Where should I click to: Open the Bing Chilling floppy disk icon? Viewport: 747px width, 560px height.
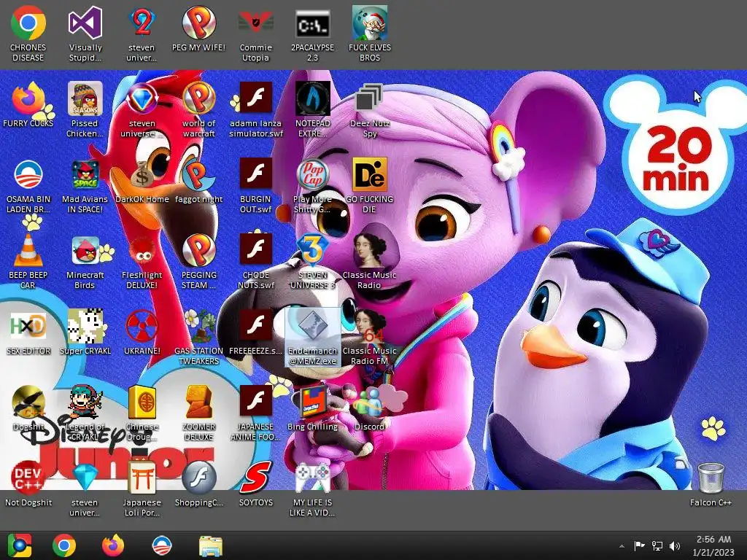point(312,408)
